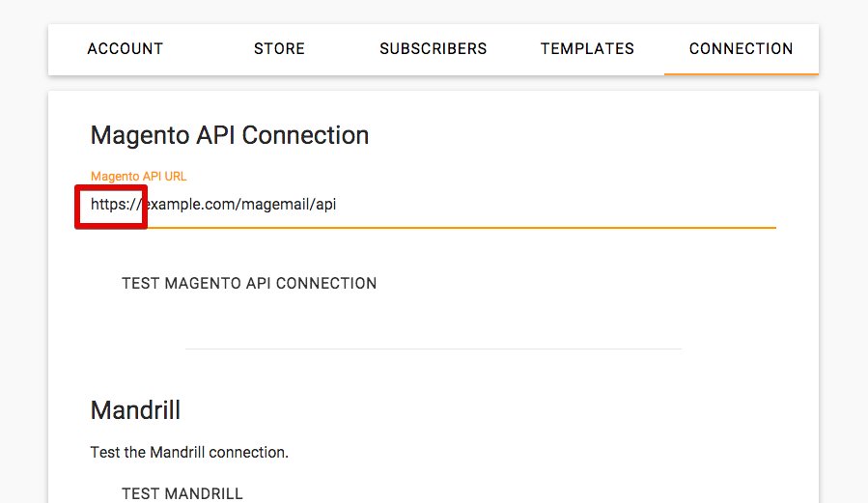Focus the Magento API URL input field
This screenshot has width=868, height=503.
[x=433, y=205]
